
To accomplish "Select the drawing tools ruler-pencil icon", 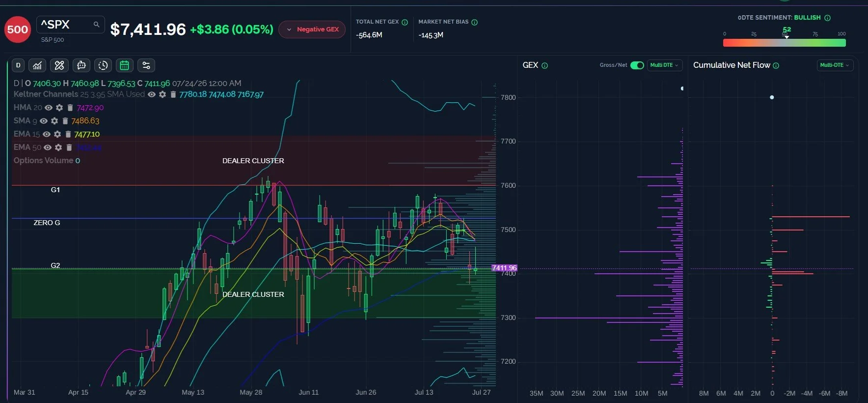I will [59, 65].
